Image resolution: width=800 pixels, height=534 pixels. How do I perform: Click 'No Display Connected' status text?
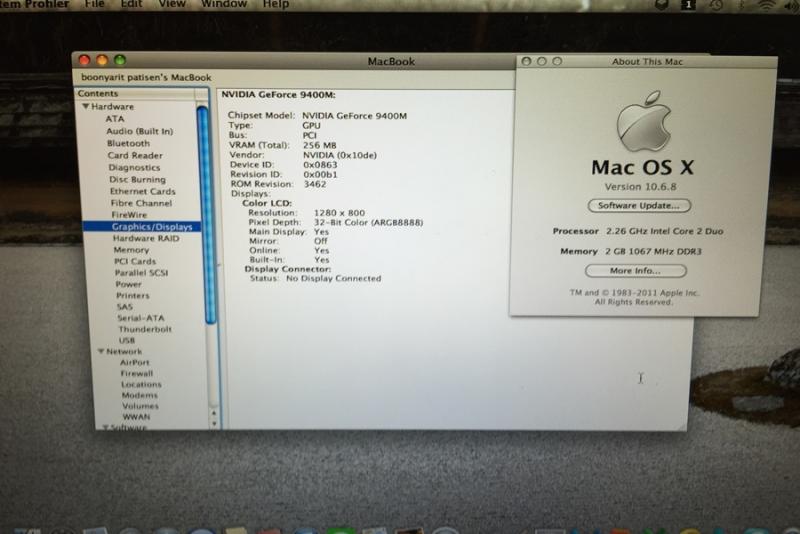(334, 278)
